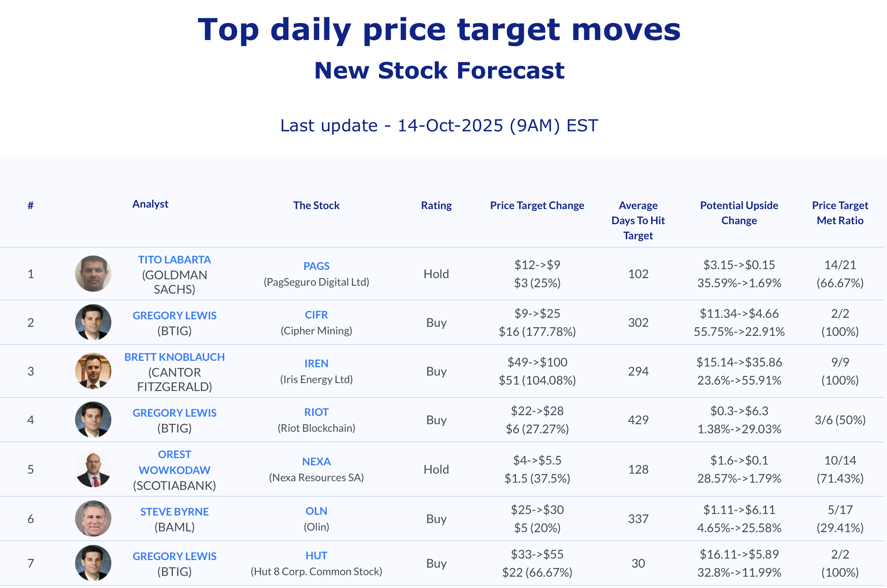Click the Price Target Change column header
The height and width of the screenshot is (588, 887).
click(537, 205)
